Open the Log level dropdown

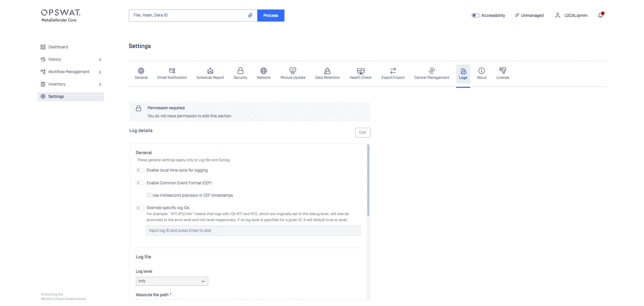[172, 281]
